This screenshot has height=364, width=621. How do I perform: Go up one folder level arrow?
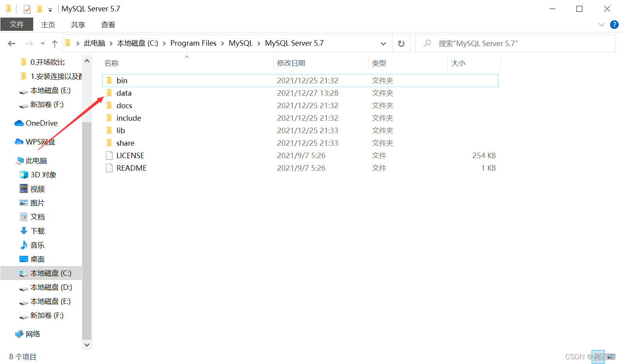(55, 43)
